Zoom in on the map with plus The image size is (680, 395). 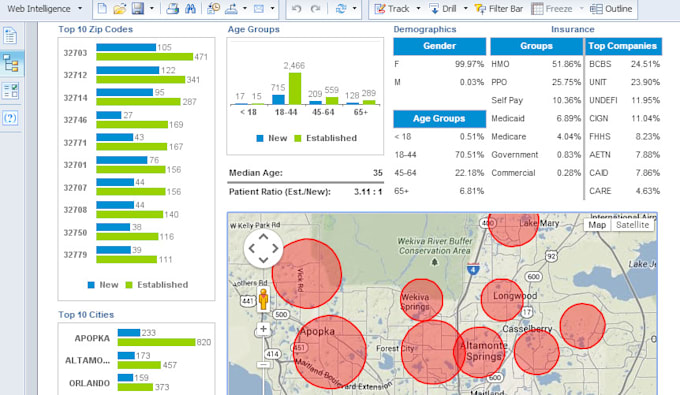pos(263,329)
